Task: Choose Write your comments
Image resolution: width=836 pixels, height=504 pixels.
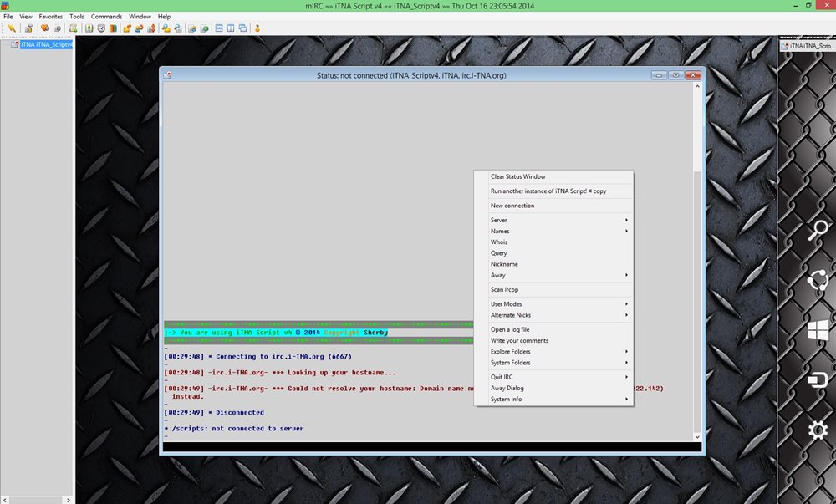Action: [553, 340]
